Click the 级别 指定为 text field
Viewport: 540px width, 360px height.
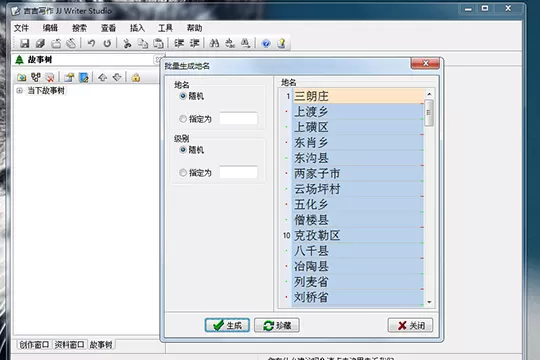tap(238, 172)
